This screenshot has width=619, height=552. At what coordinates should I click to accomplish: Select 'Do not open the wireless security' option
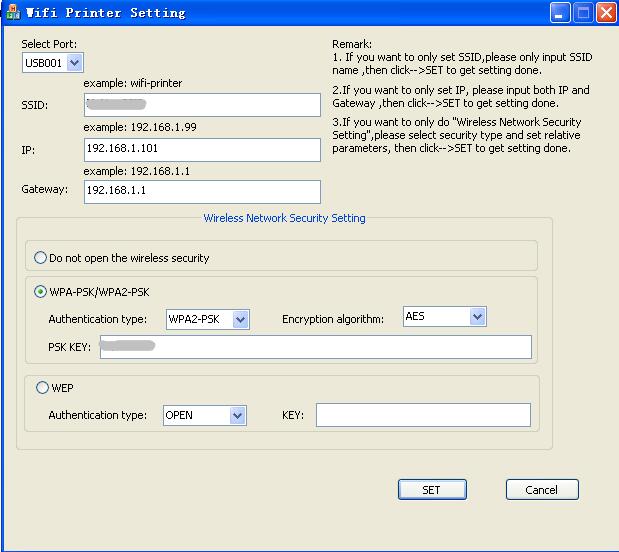(x=41, y=258)
